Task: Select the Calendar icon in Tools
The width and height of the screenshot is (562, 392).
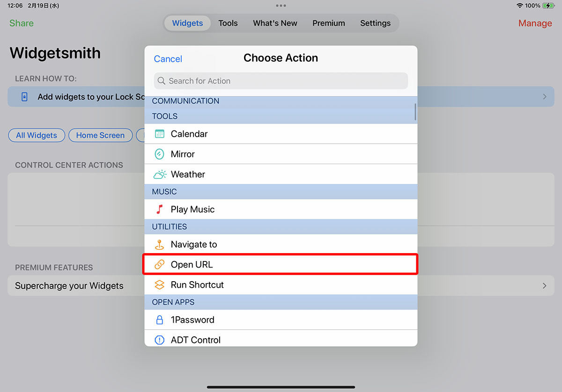Action: (x=159, y=134)
